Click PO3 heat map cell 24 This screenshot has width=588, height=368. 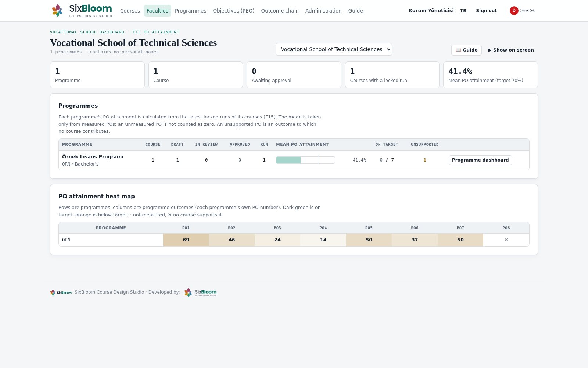[x=277, y=240]
